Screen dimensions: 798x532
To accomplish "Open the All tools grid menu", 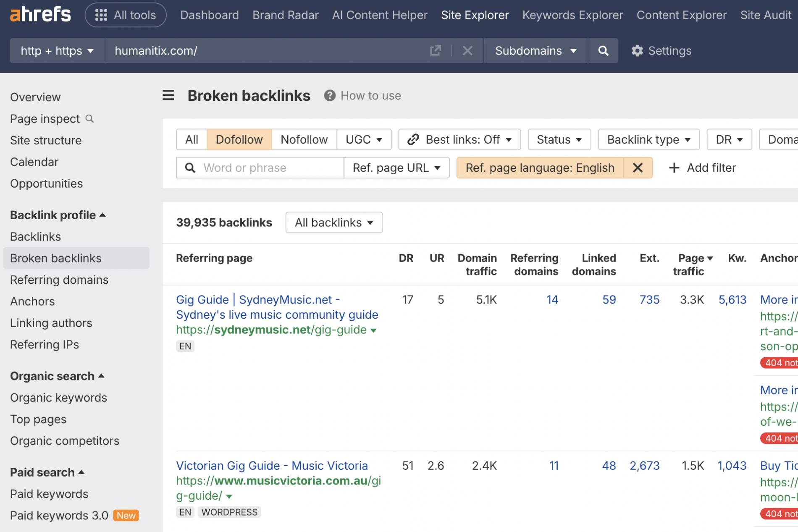I will [x=126, y=15].
